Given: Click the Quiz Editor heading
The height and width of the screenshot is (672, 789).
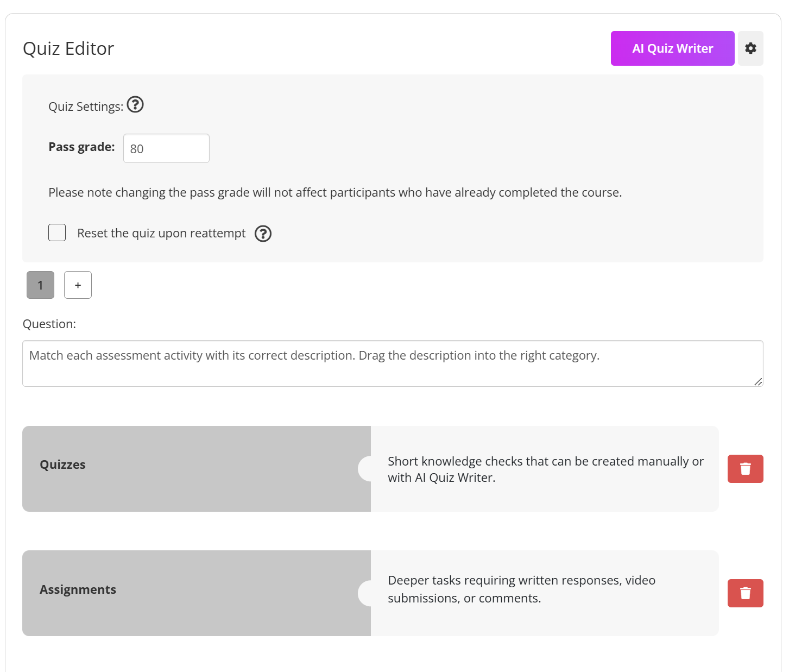Looking at the screenshot, I should coord(68,49).
